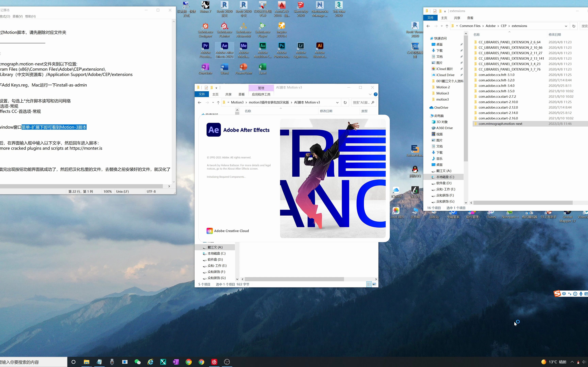Click the Notepad horizontal scrollbar right arrow

[x=169, y=186]
